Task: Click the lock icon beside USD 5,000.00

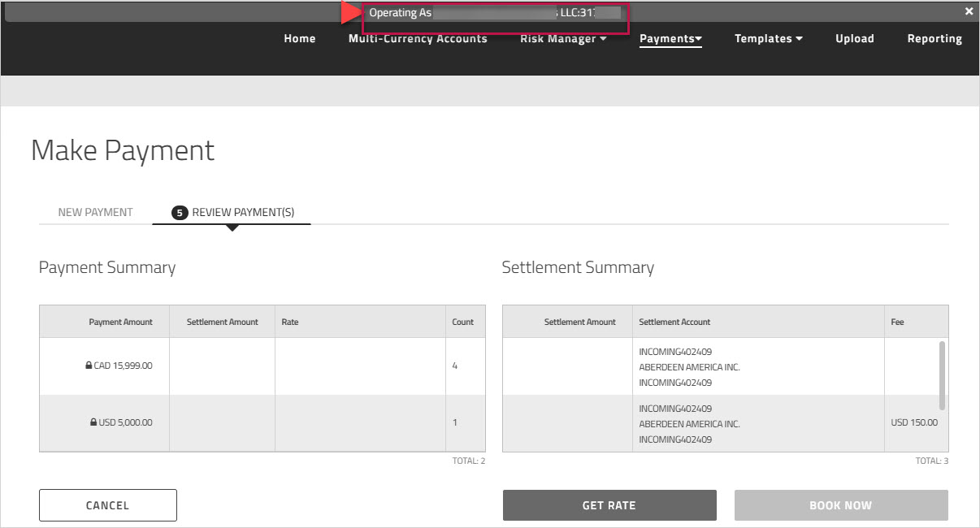Action: tap(93, 423)
